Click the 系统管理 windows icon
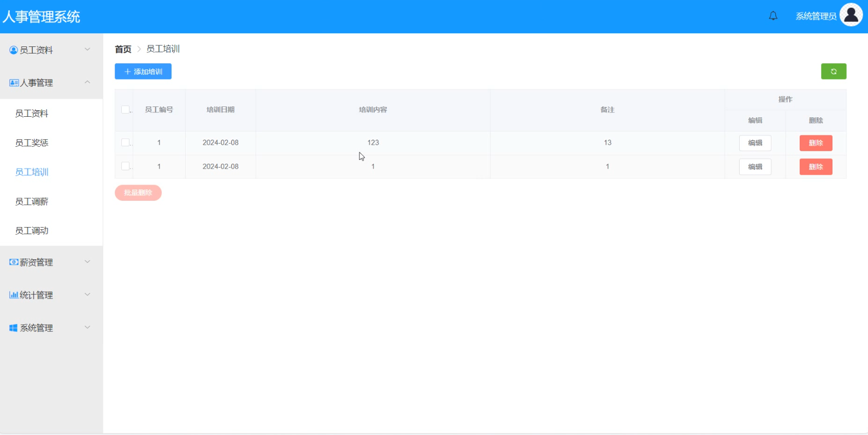Screen dimensions: 868x435 pos(14,328)
